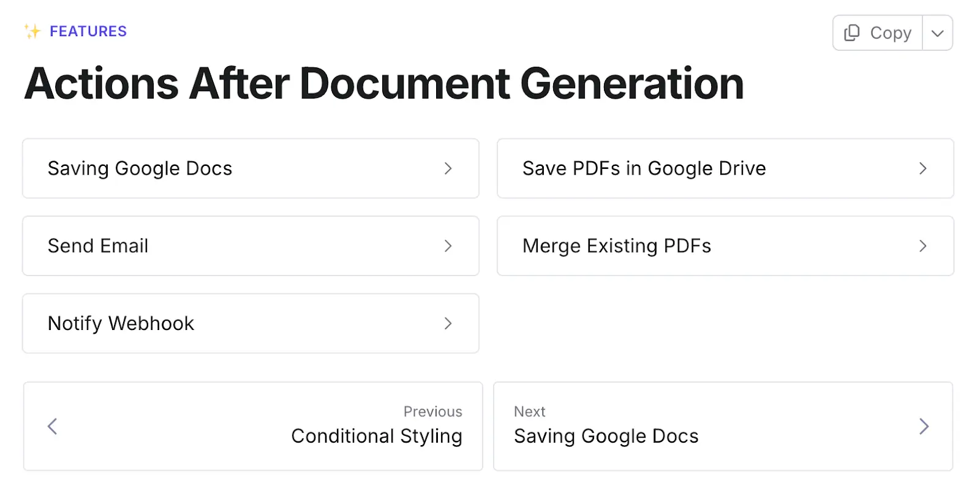Open the Copy button's dropdown arrow
980x499 pixels.
[x=937, y=33]
